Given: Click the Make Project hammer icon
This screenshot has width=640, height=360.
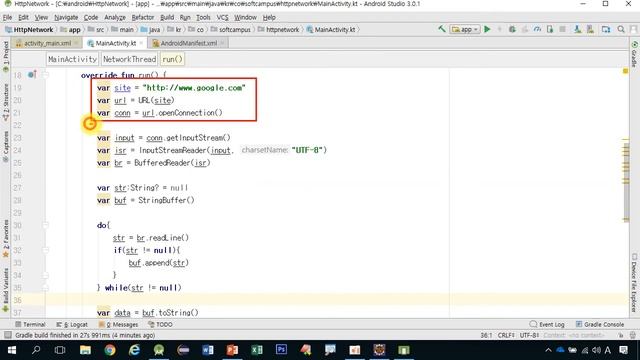Looking at the screenshot, I should pyautogui.click(x=442, y=29).
